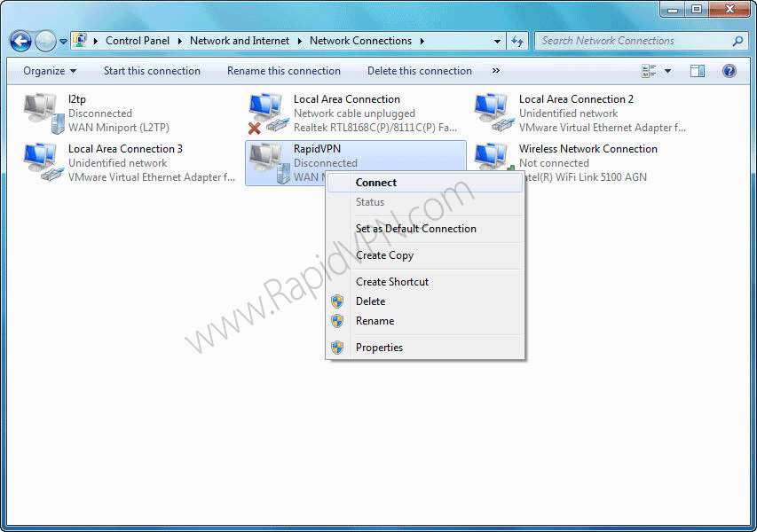The image size is (757, 532).
Task: Open the Organize menu
Action: pyautogui.click(x=50, y=71)
